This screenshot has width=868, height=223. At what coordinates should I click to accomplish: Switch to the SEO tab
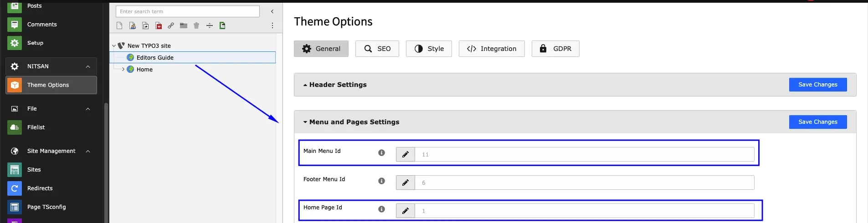click(x=377, y=49)
